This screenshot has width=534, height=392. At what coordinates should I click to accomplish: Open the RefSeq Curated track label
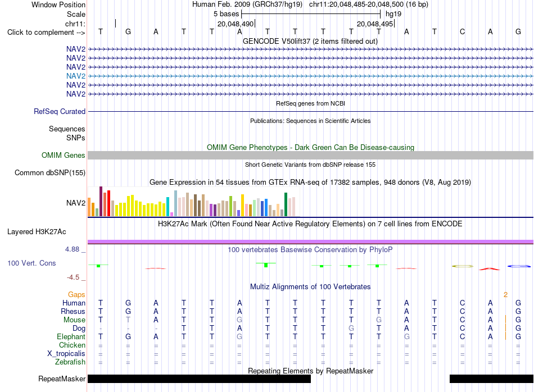60,111
